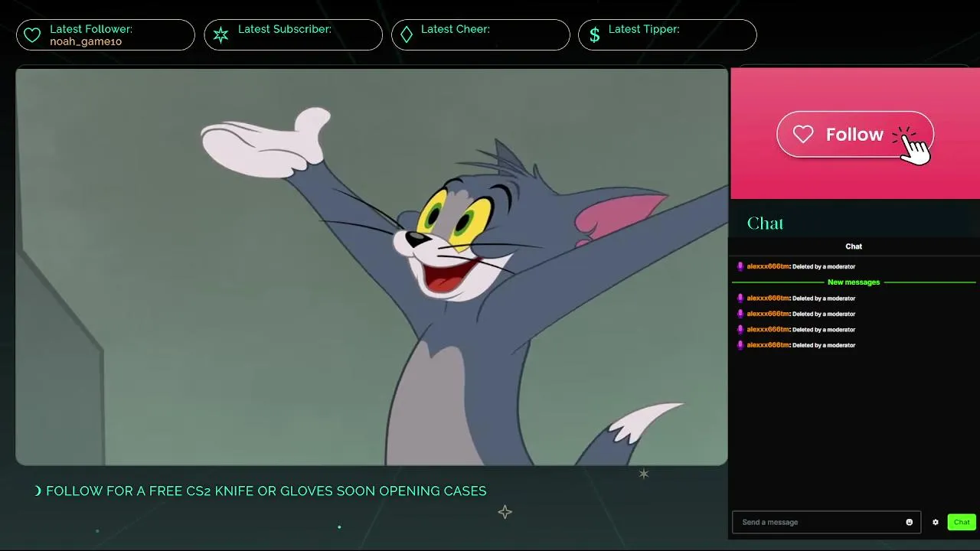Click the green Chat send button
This screenshot has width=980, height=551.
coord(962,522)
